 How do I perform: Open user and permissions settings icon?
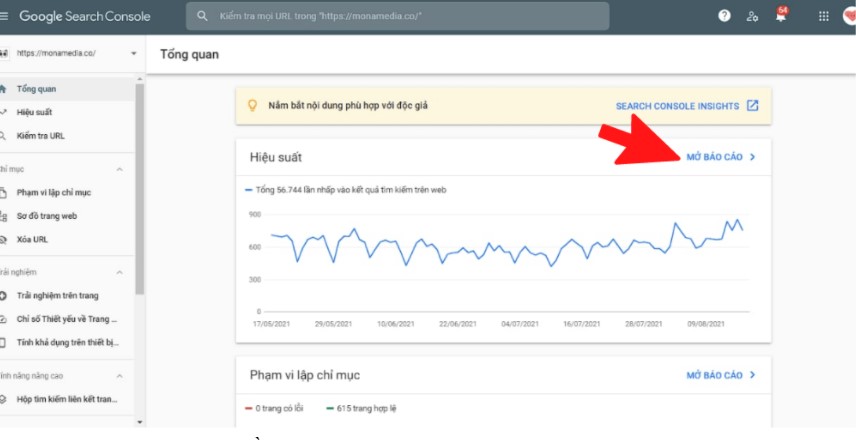click(x=753, y=16)
